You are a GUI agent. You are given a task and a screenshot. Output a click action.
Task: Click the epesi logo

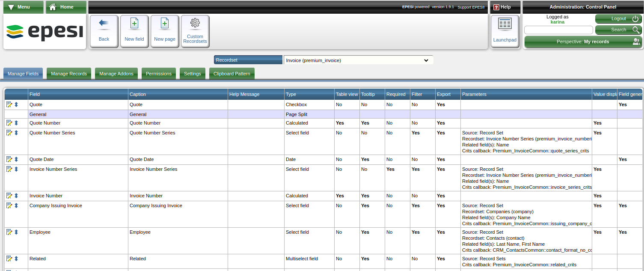click(x=45, y=32)
